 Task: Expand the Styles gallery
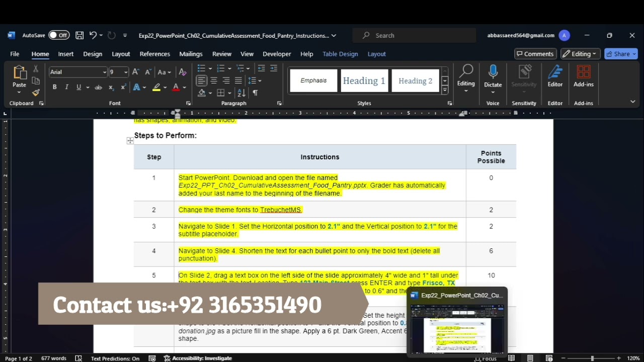[445, 90]
